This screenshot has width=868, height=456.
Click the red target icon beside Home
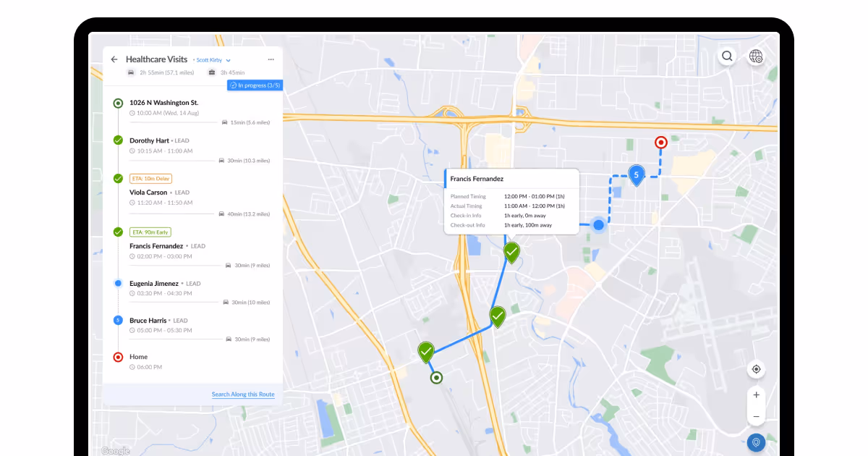click(x=118, y=357)
